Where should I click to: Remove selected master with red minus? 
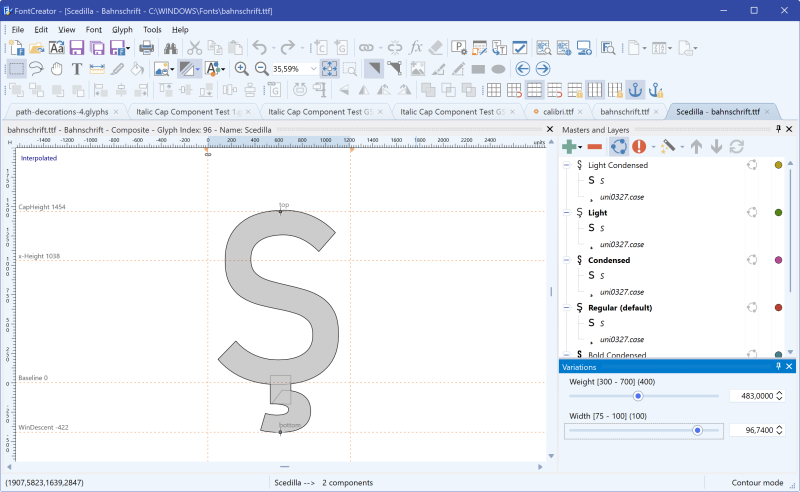594,147
